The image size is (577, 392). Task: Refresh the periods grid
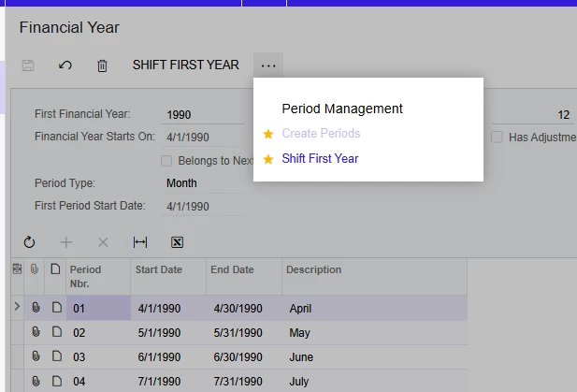pos(29,242)
